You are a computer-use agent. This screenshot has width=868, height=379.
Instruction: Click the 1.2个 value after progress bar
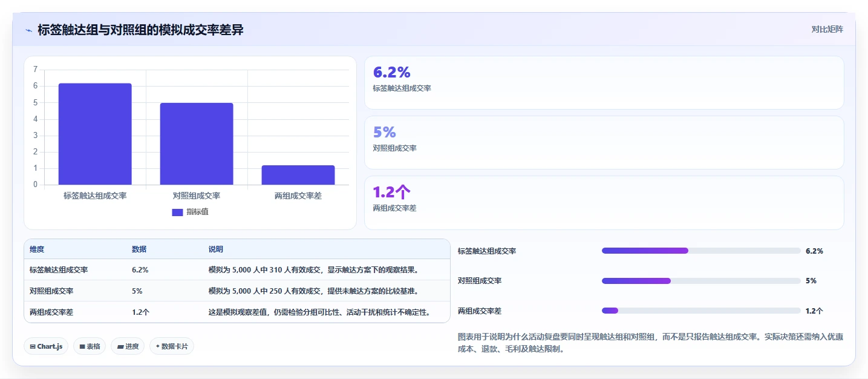(814, 311)
